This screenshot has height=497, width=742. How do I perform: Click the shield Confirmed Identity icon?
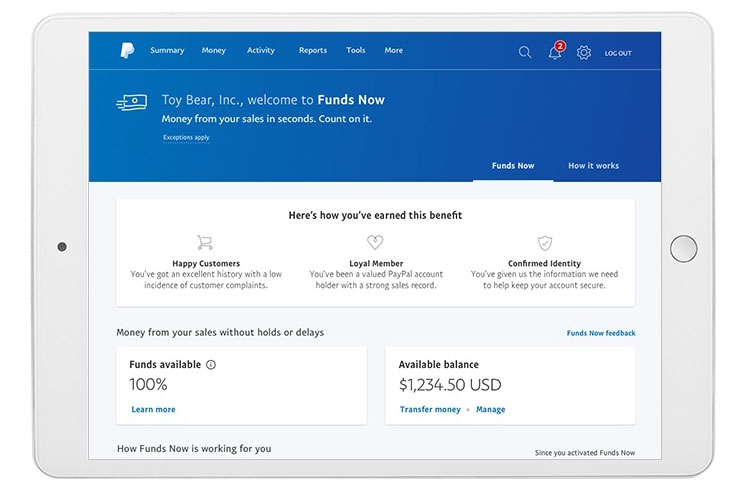pyautogui.click(x=545, y=243)
